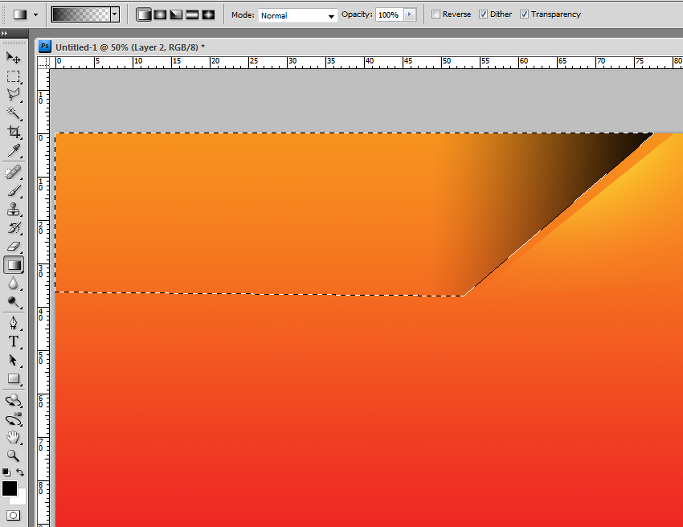Image resolution: width=683 pixels, height=527 pixels.
Task: Expand the collapsed toolbox panel
Action: click(4, 34)
